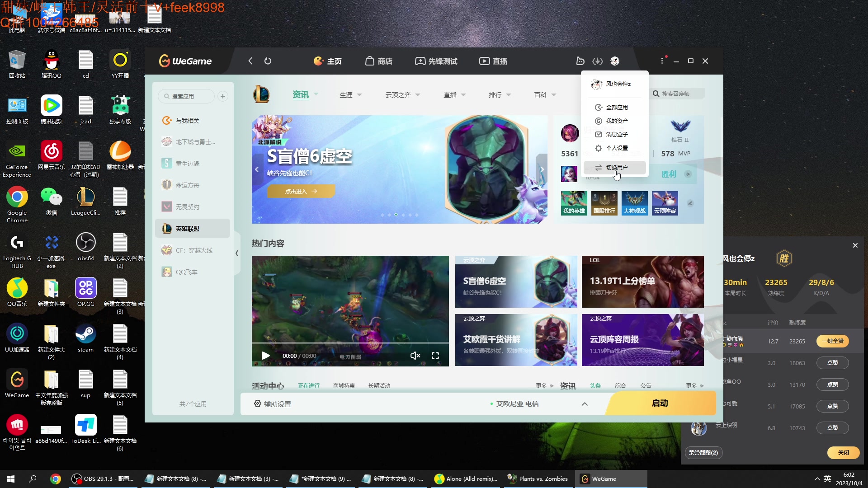868x488 pixels.
Task: Click 一键全赞 button in match panel
Action: 833,341
